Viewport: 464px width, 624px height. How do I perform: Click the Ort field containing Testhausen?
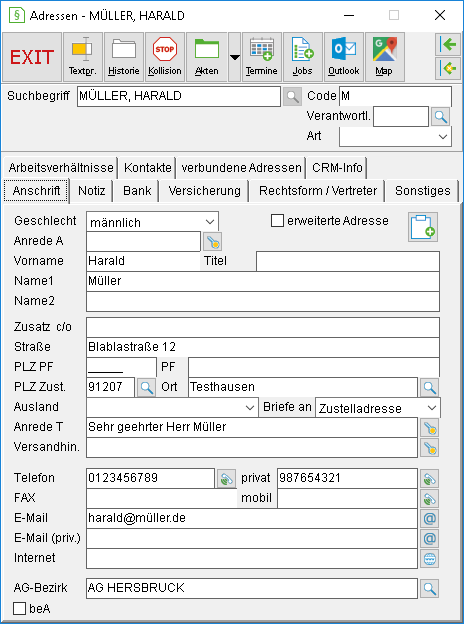(303, 387)
